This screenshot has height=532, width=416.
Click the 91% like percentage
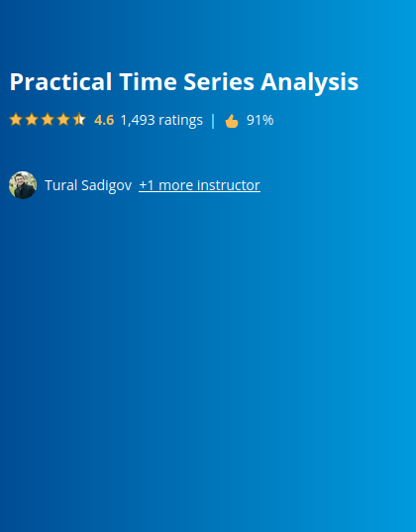coord(260,120)
